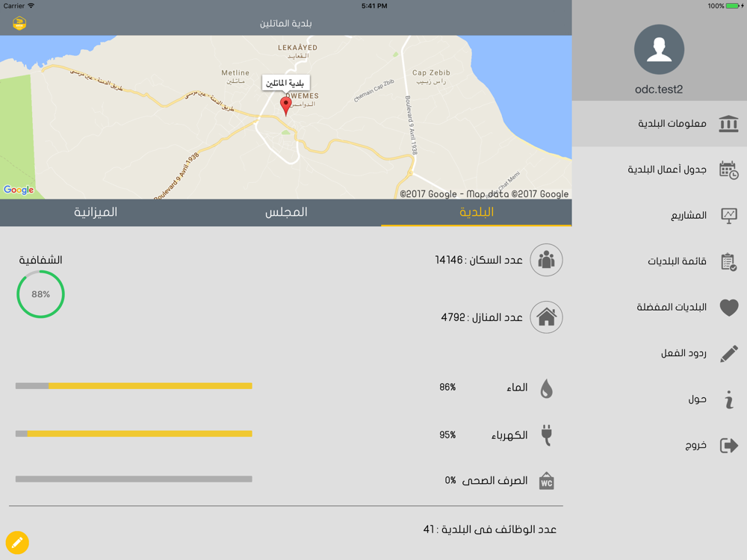Switch to the الميزانية tab
Image resolution: width=747 pixels, height=560 pixels.
(96, 212)
